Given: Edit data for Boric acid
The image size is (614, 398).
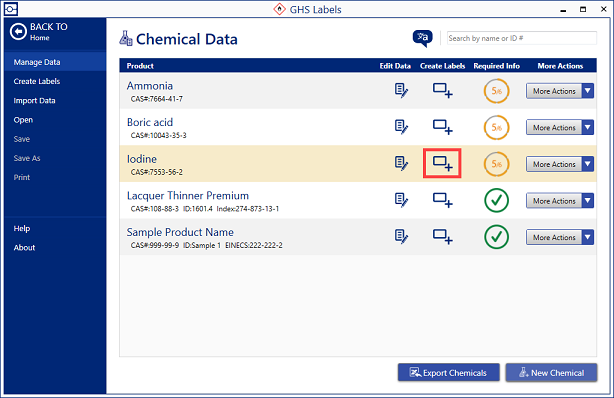Looking at the screenshot, I should tap(401, 127).
